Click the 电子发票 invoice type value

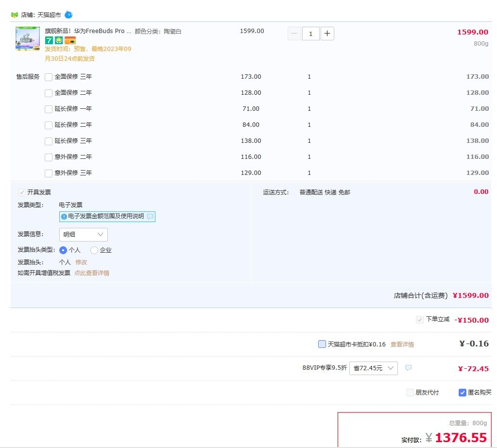pyautogui.click(x=70, y=205)
